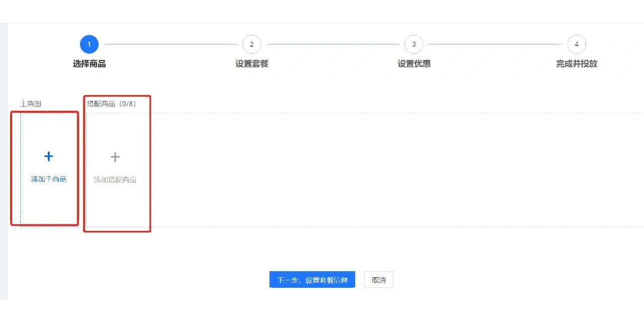
Task: Click the blue plus icon for main product
Action: pyautogui.click(x=49, y=156)
